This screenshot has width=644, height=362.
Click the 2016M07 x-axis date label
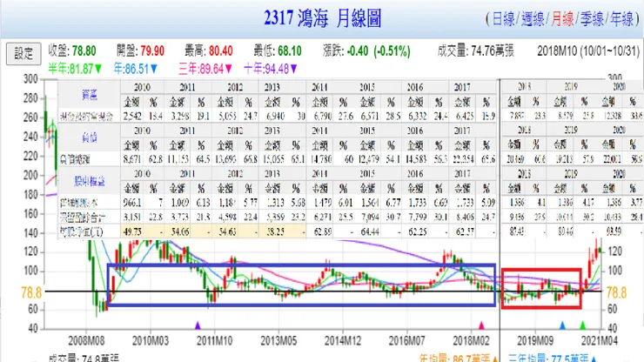tap(407, 340)
